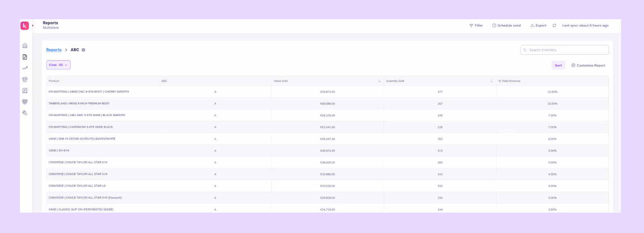Click value €33,880.00 cell
The height and width of the screenshot is (233, 644).
(328, 174)
